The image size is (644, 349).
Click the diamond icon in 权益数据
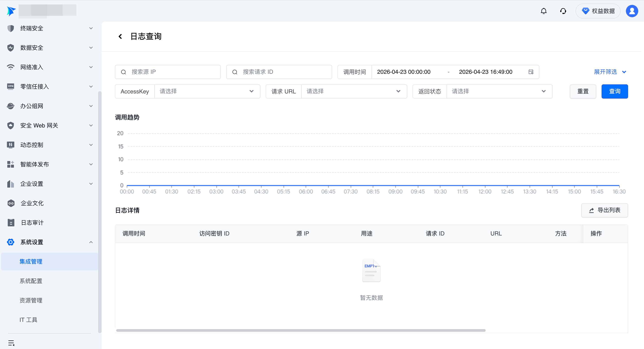point(585,11)
